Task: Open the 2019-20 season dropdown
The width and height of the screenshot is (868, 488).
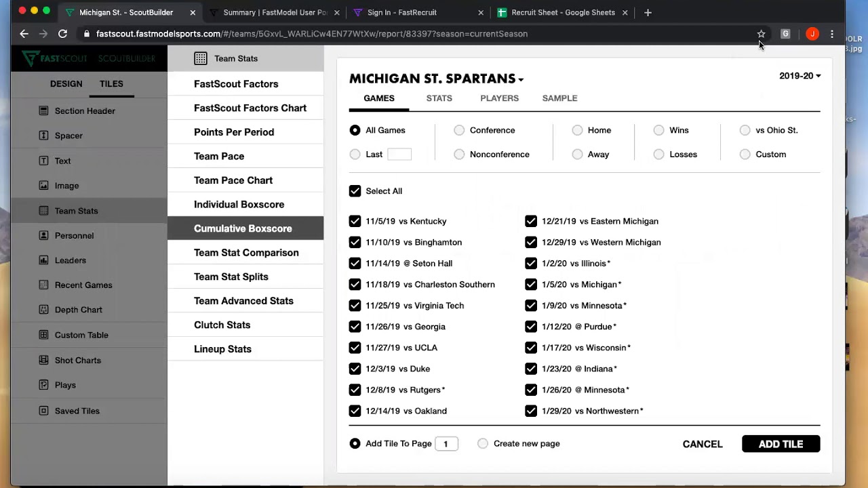Action: [x=800, y=76]
